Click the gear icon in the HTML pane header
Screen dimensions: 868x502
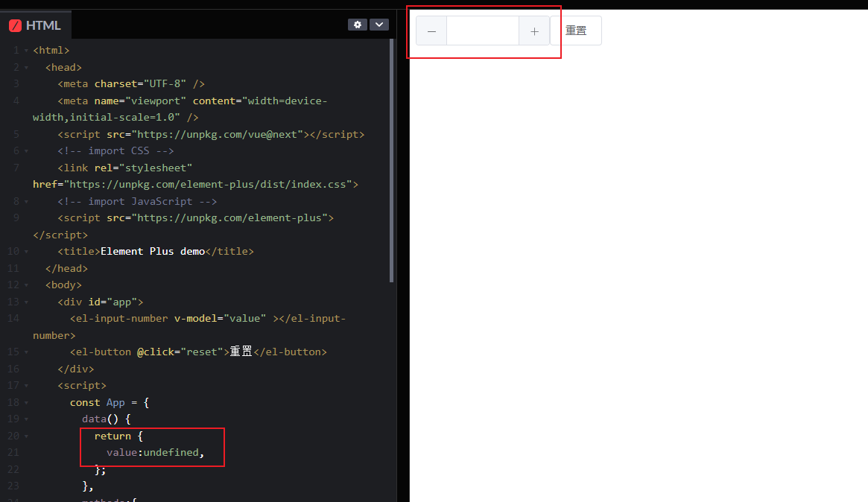click(x=357, y=24)
